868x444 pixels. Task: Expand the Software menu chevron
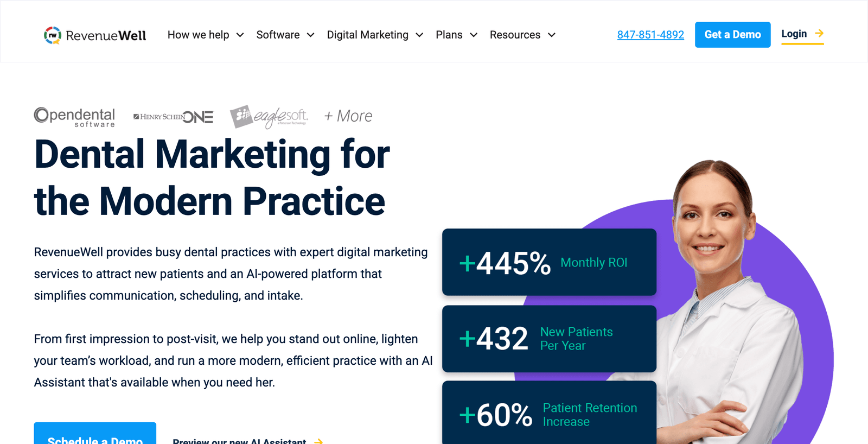tap(310, 35)
